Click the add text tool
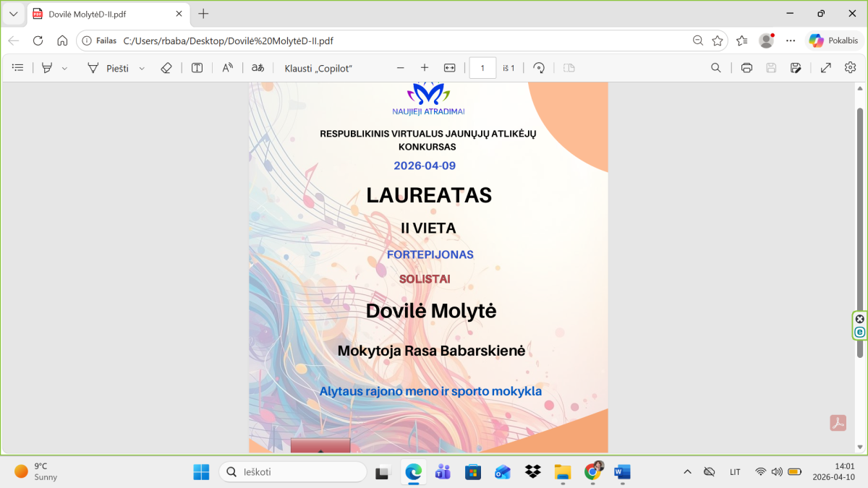This screenshot has height=488, width=868. (197, 68)
